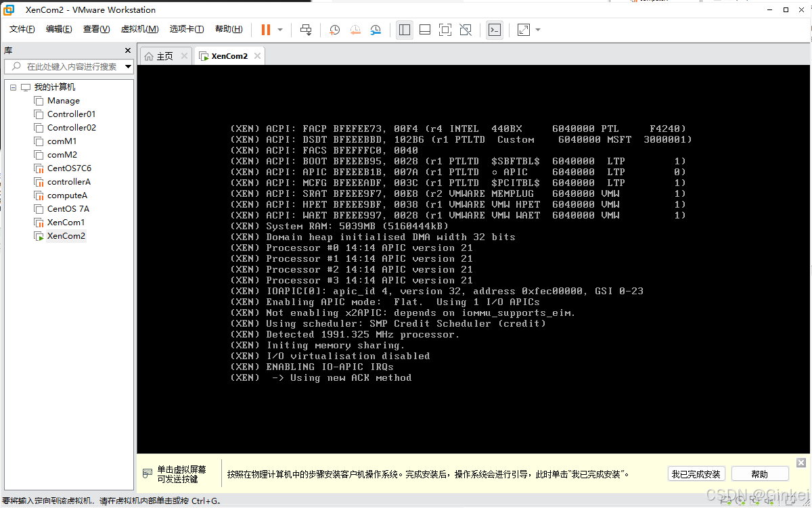The width and height of the screenshot is (812, 508).
Task: Open the stretch guest dropdown arrow
Action: click(x=538, y=30)
